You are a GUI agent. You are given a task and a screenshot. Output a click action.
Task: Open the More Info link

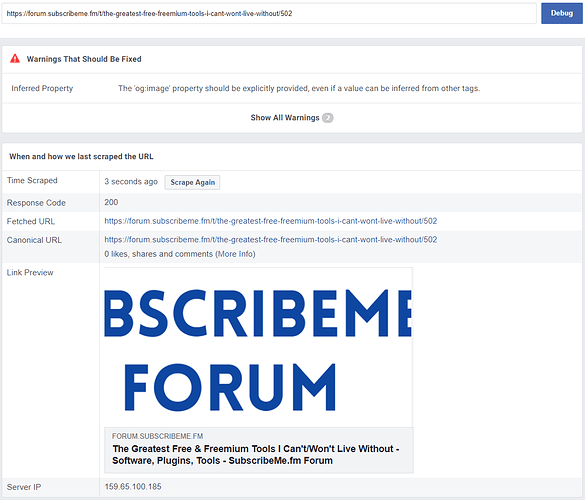[x=236, y=254]
